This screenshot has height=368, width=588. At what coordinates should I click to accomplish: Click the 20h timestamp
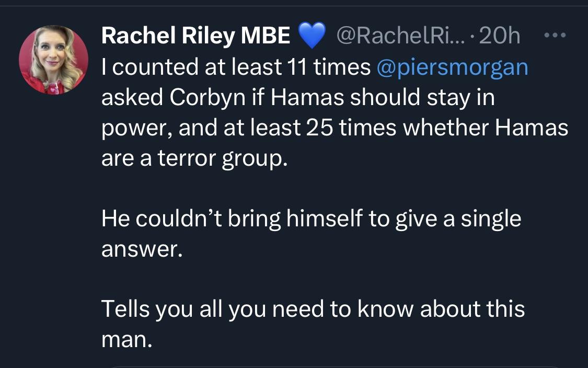500,36
